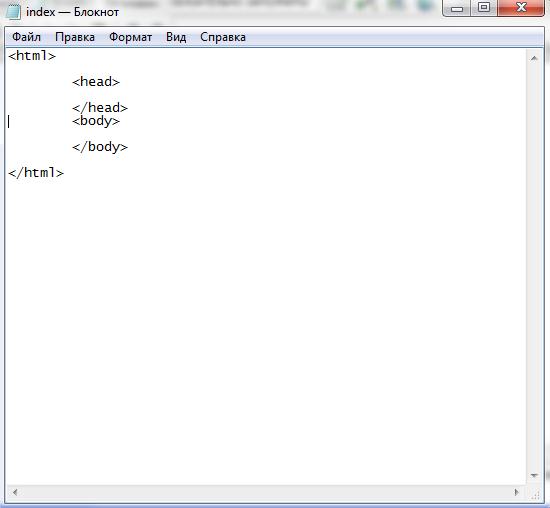Click the vertical scrollbar down arrow

(534, 475)
